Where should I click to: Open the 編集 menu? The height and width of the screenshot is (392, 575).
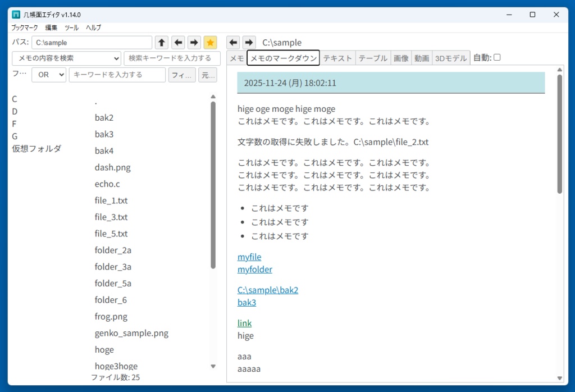pyautogui.click(x=51, y=28)
